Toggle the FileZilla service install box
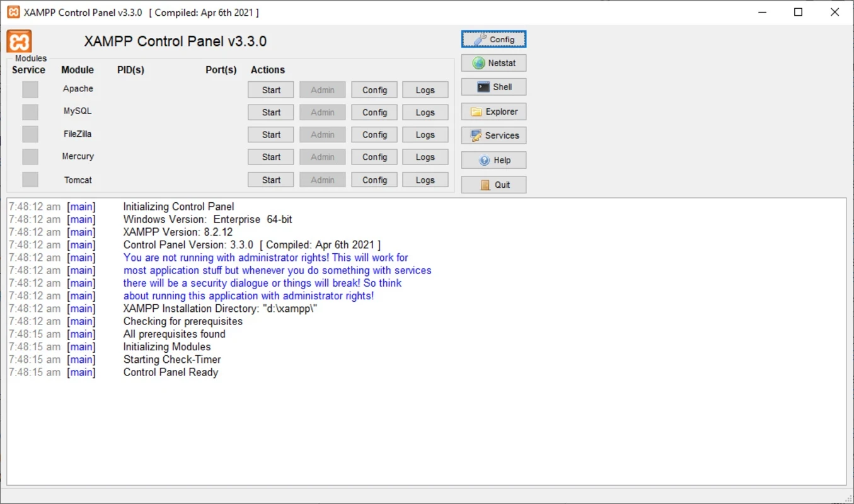The width and height of the screenshot is (854, 504). (x=30, y=134)
